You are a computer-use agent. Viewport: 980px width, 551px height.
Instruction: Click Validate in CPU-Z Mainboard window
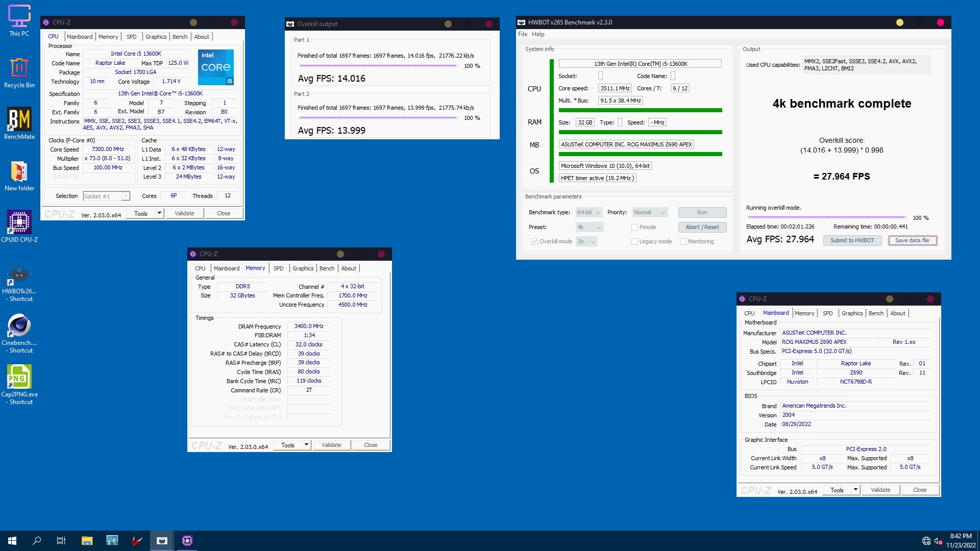[880, 490]
